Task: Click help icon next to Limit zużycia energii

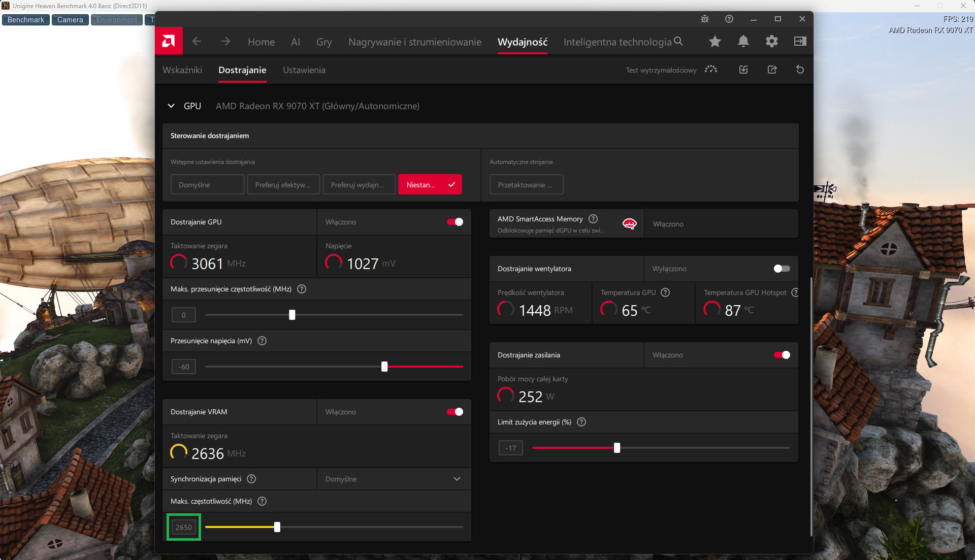Action: pos(581,422)
